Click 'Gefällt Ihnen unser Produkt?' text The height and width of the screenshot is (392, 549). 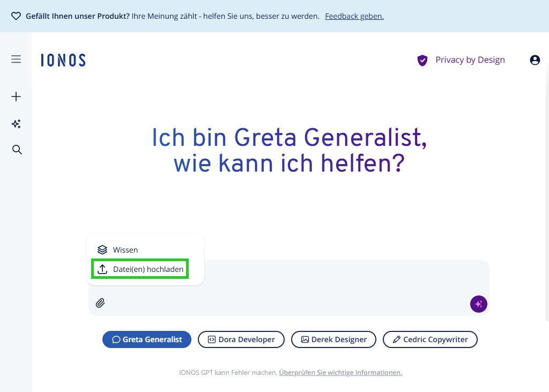coord(78,16)
